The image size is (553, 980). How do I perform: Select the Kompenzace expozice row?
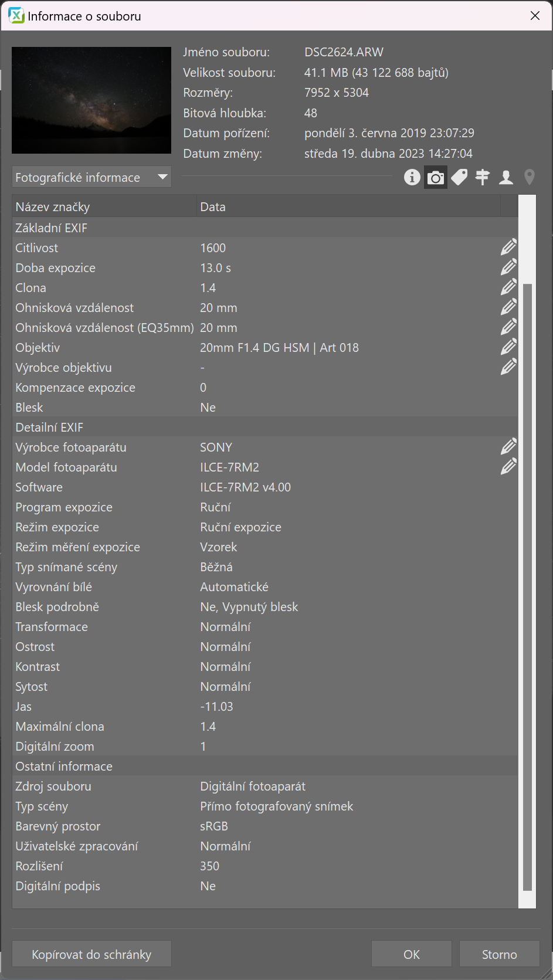265,387
